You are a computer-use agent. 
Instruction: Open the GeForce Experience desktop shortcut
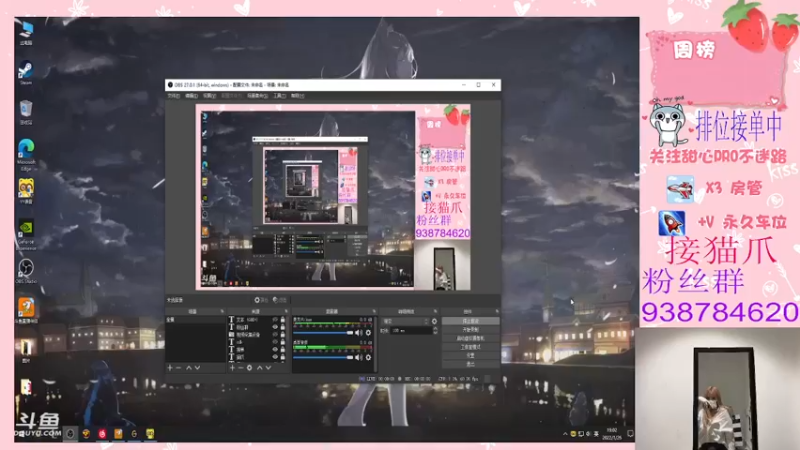point(26,235)
